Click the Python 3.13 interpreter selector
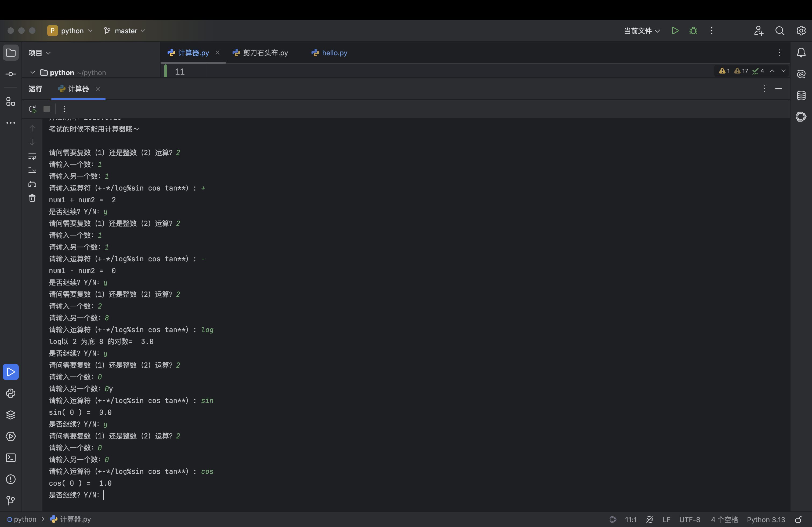The width and height of the screenshot is (812, 527). (x=766, y=519)
